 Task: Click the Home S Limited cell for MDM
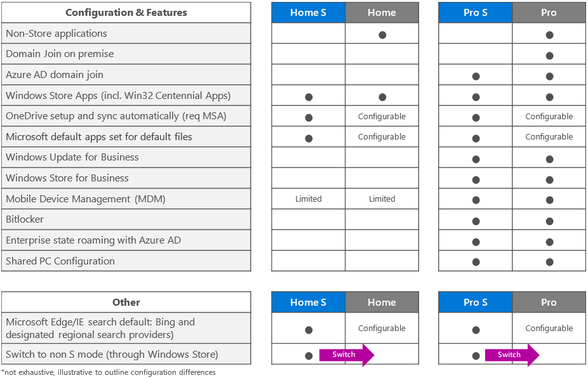(x=309, y=199)
